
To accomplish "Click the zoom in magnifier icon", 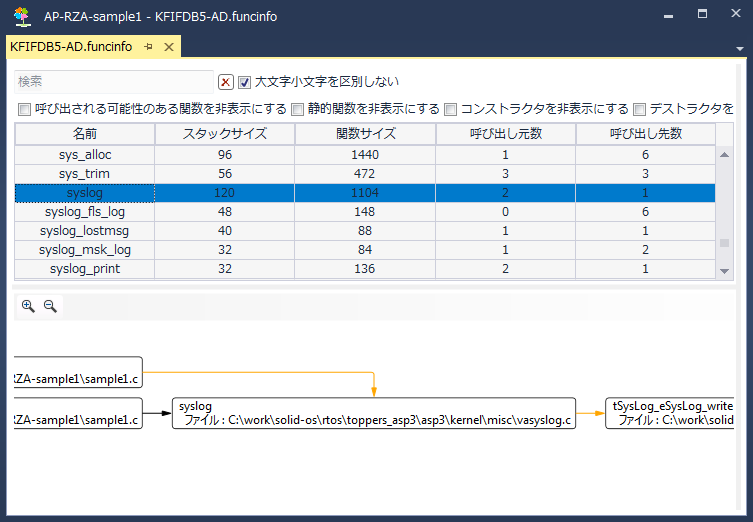I will 28,307.
